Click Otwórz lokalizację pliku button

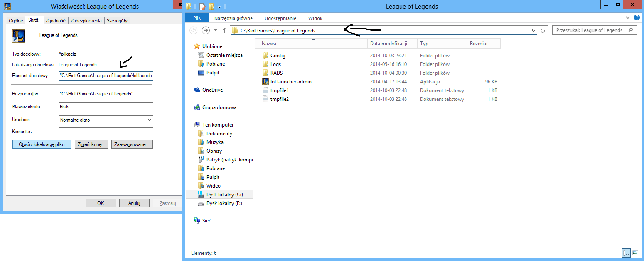[x=42, y=144]
